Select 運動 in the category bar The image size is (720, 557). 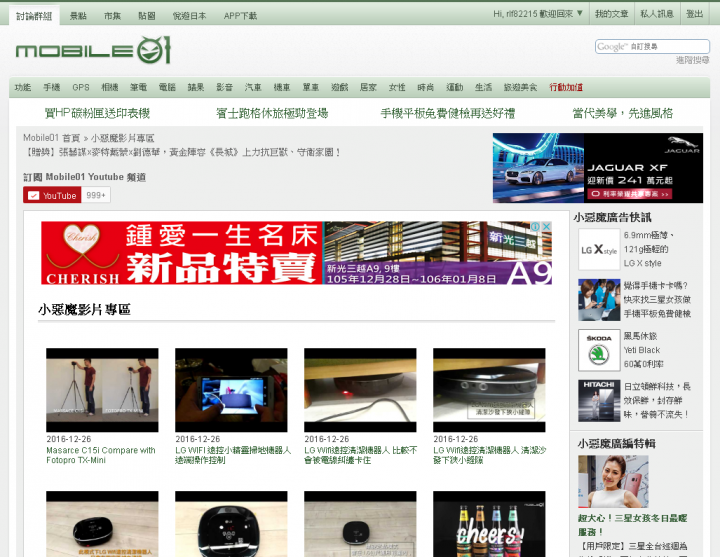coord(455,87)
